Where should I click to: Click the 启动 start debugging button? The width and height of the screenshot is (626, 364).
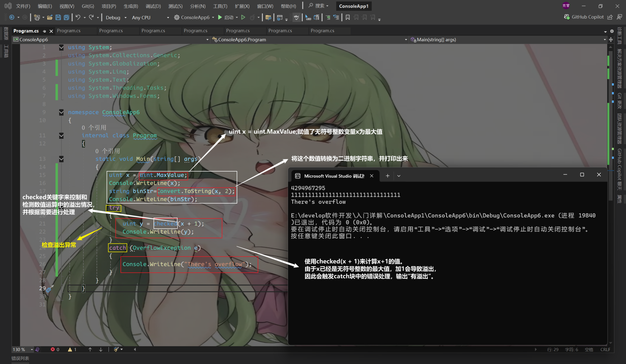226,17
